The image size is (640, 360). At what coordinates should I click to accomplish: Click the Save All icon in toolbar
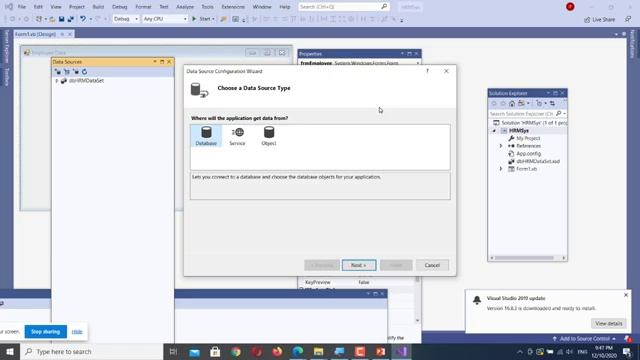(71, 19)
